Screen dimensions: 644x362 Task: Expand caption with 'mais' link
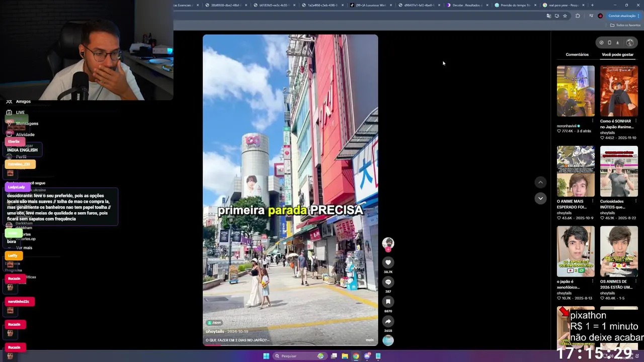(370, 340)
